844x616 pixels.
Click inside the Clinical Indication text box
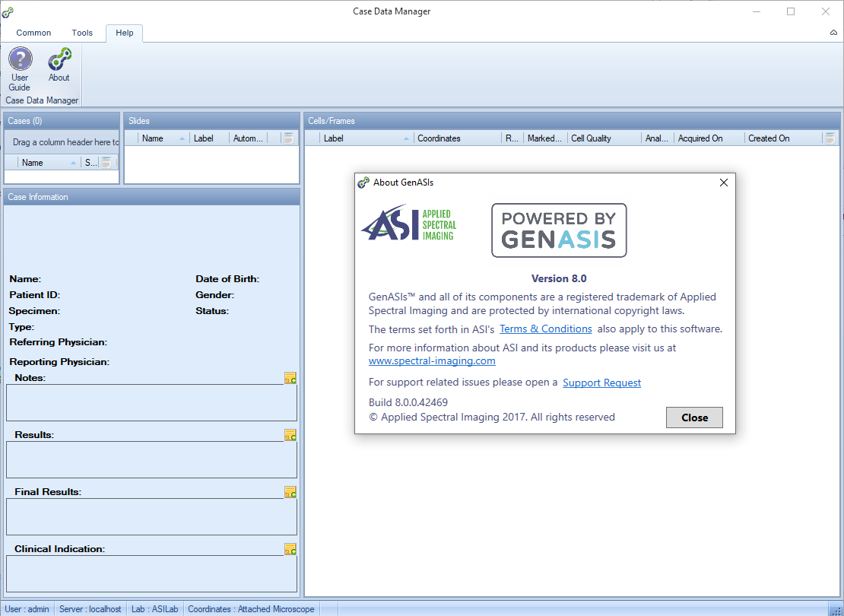pos(151,574)
